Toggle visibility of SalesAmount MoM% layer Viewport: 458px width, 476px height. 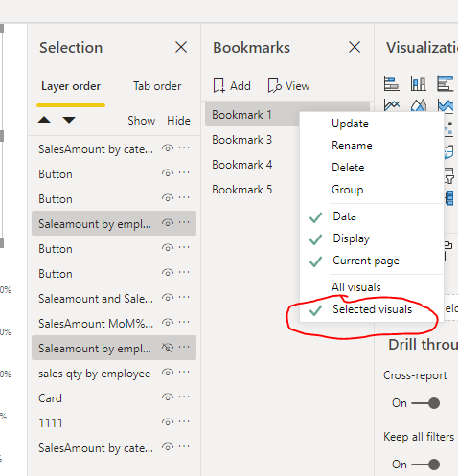click(168, 323)
